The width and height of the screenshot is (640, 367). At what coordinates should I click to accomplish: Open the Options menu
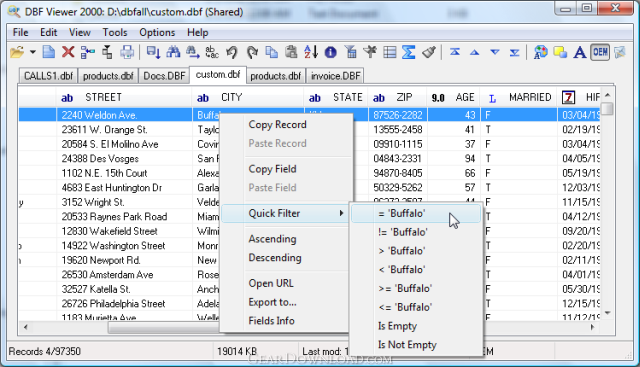click(x=157, y=32)
